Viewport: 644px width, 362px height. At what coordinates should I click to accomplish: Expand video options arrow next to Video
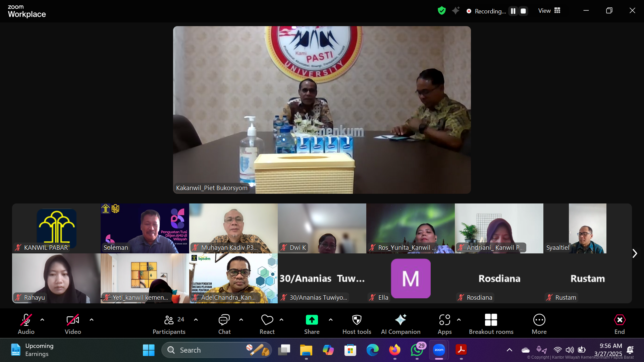(x=92, y=320)
